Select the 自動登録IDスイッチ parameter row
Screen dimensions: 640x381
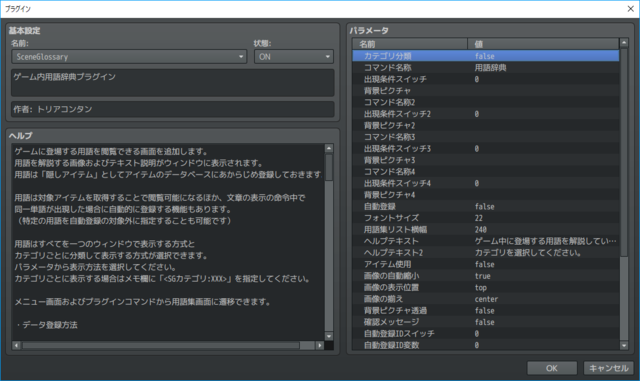point(486,334)
